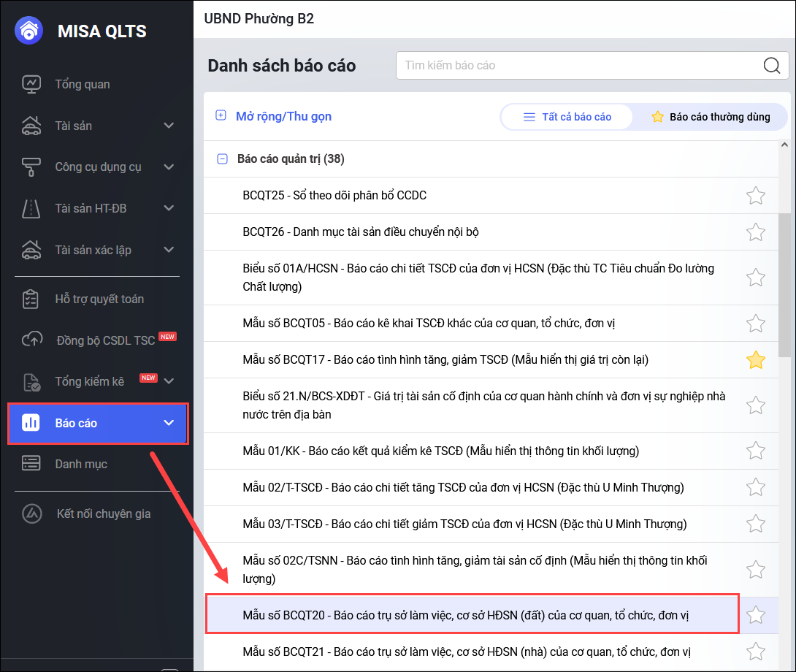Star the Biểu số 21.N/BCS-XDĐT report
796x672 pixels.
755,405
